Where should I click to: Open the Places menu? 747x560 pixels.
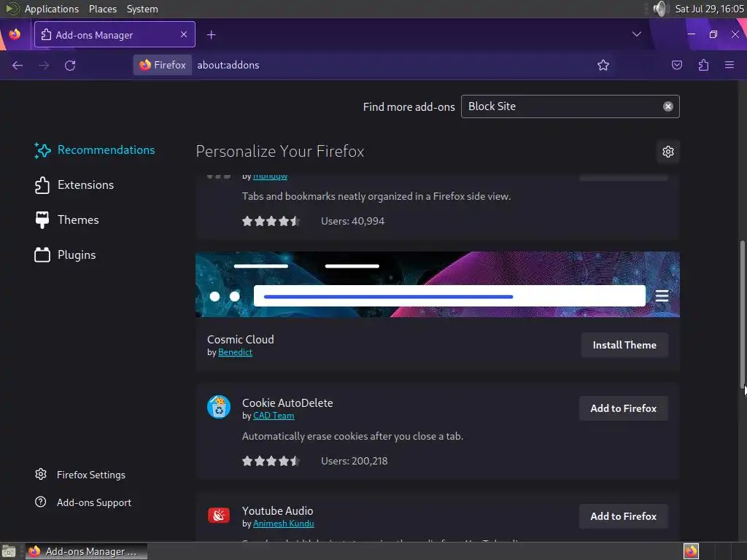tap(103, 9)
